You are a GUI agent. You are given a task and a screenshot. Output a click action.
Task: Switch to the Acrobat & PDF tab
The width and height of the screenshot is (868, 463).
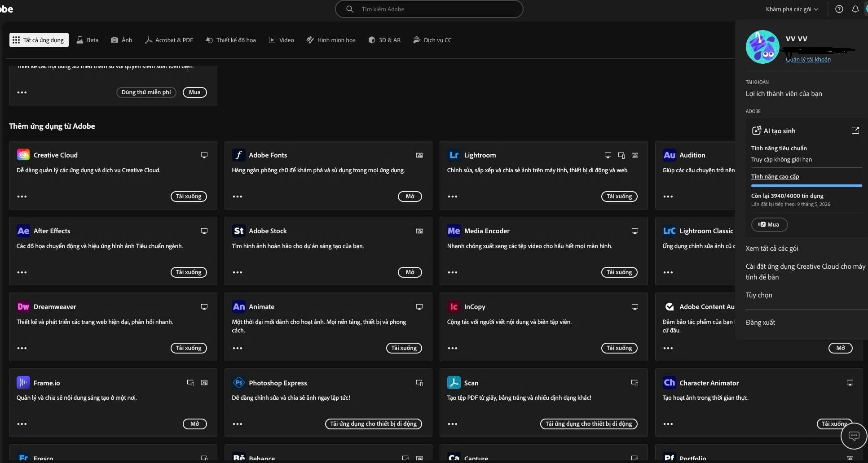click(x=169, y=40)
